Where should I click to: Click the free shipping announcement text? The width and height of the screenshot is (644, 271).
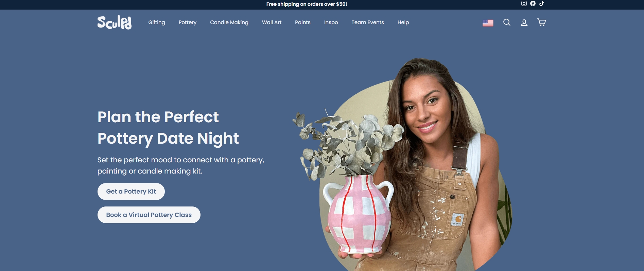[x=307, y=4]
